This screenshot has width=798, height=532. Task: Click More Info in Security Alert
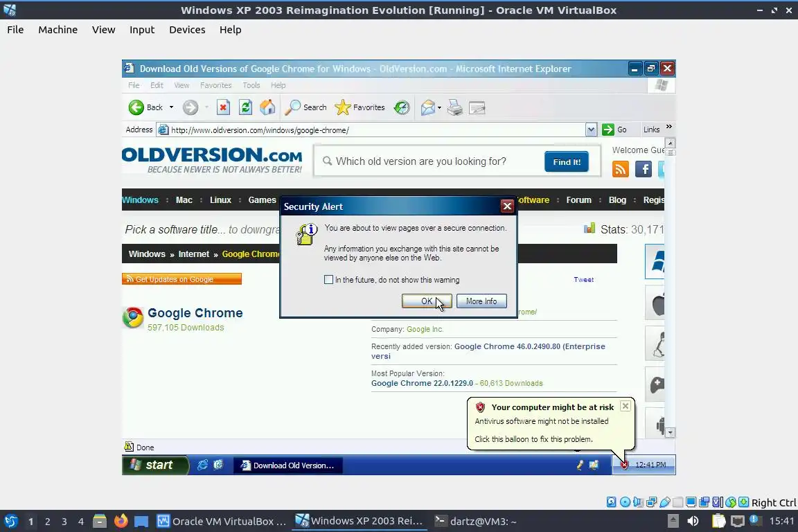481,301
